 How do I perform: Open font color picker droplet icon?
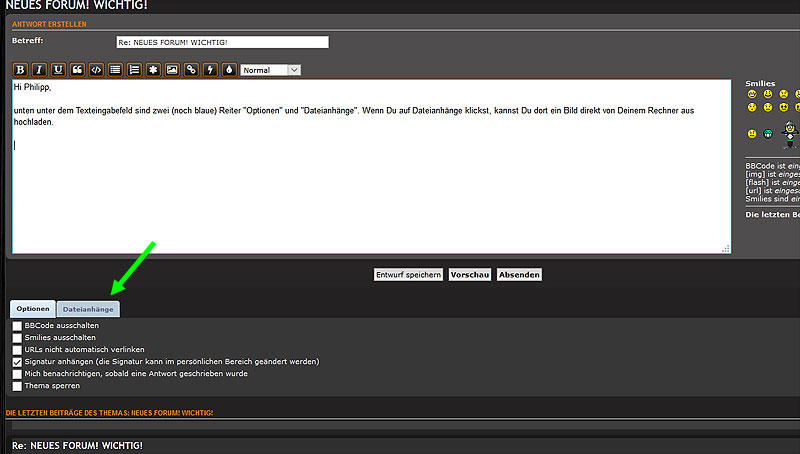[229, 70]
